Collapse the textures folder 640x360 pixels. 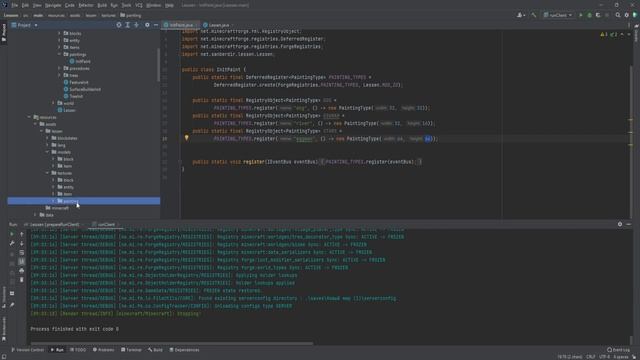[x=47, y=173]
